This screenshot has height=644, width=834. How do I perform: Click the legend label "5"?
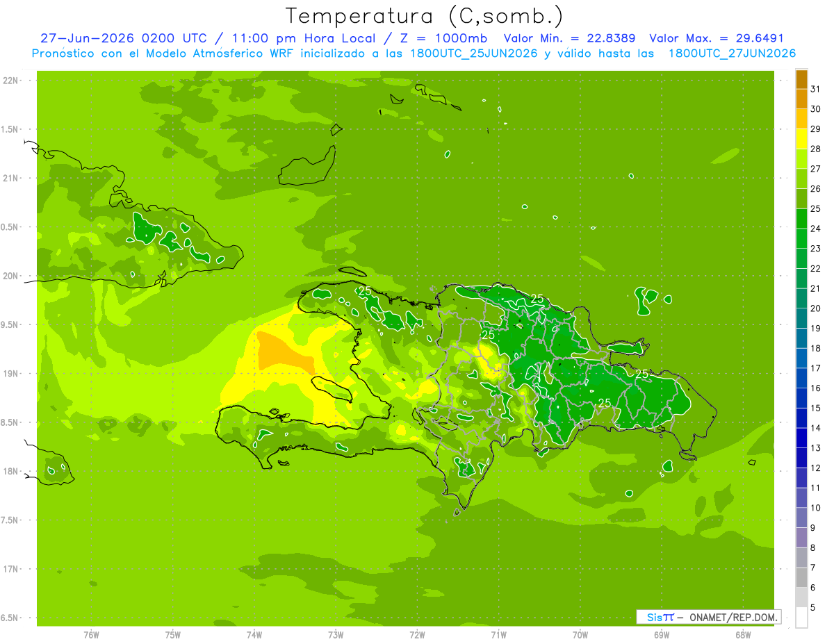pyautogui.click(x=813, y=608)
